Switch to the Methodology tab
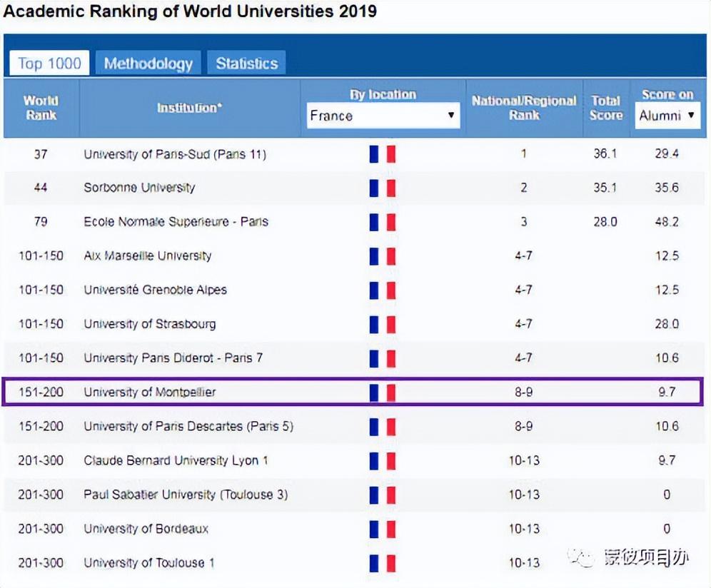711x588 pixels. [x=148, y=63]
